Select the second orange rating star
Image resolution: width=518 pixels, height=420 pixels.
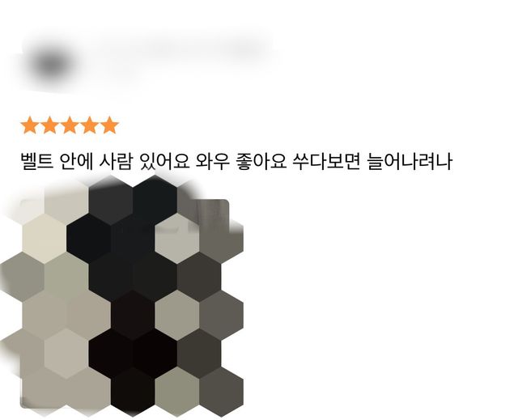pyautogui.click(x=49, y=125)
